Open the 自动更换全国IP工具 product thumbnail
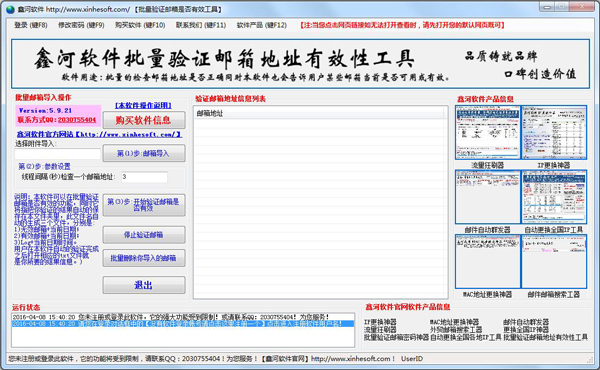Screen dimensions: 600x370 click(554, 197)
